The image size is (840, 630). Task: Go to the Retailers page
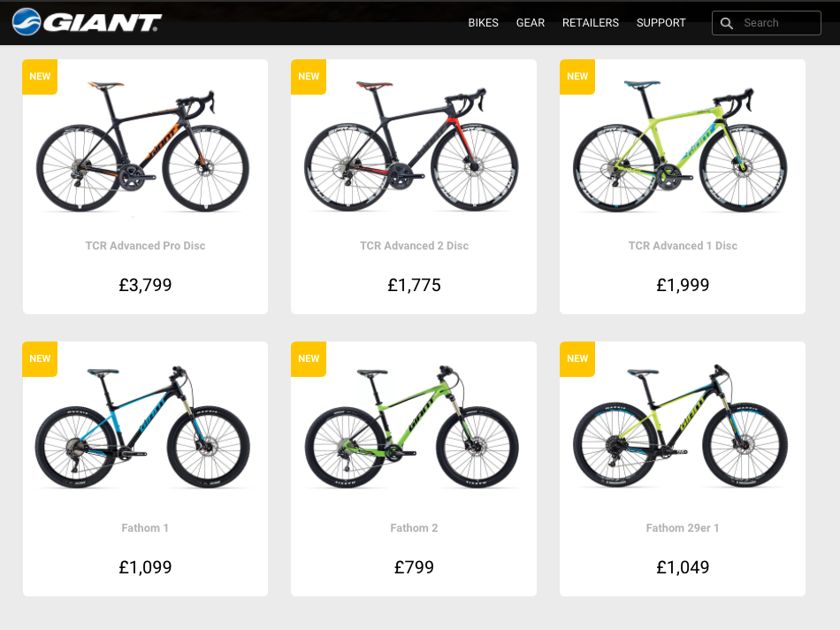click(x=591, y=23)
